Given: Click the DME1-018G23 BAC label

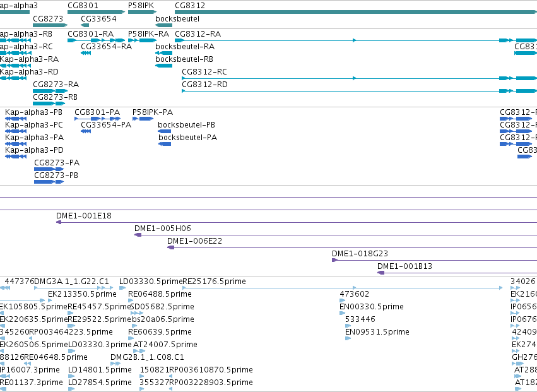Looking at the screenshot, I should pos(360,254).
